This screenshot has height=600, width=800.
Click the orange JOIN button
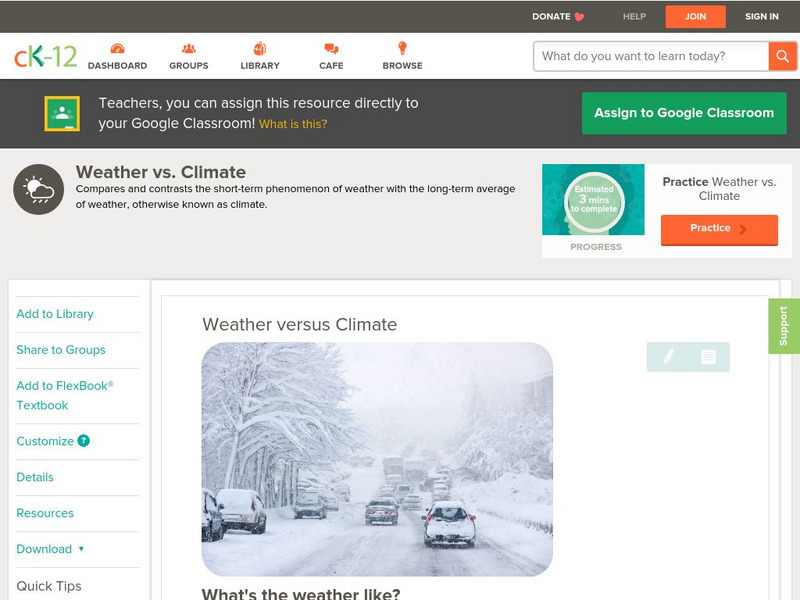695,17
